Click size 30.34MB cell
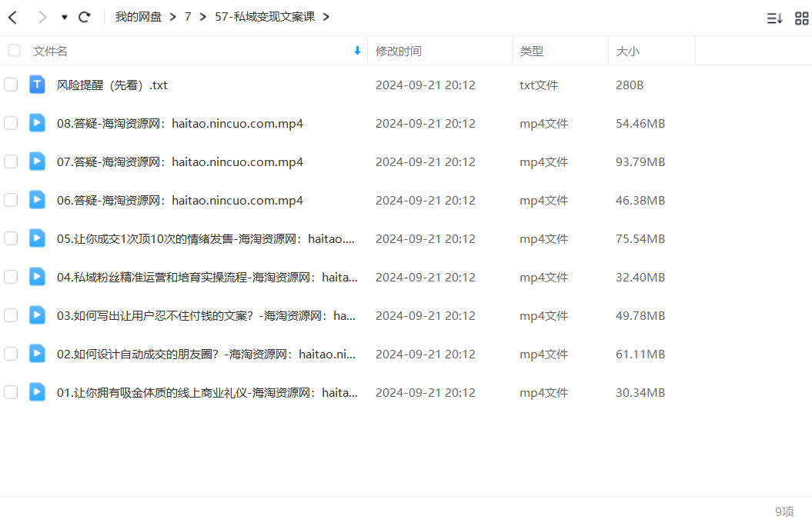812x526 pixels. (640, 392)
